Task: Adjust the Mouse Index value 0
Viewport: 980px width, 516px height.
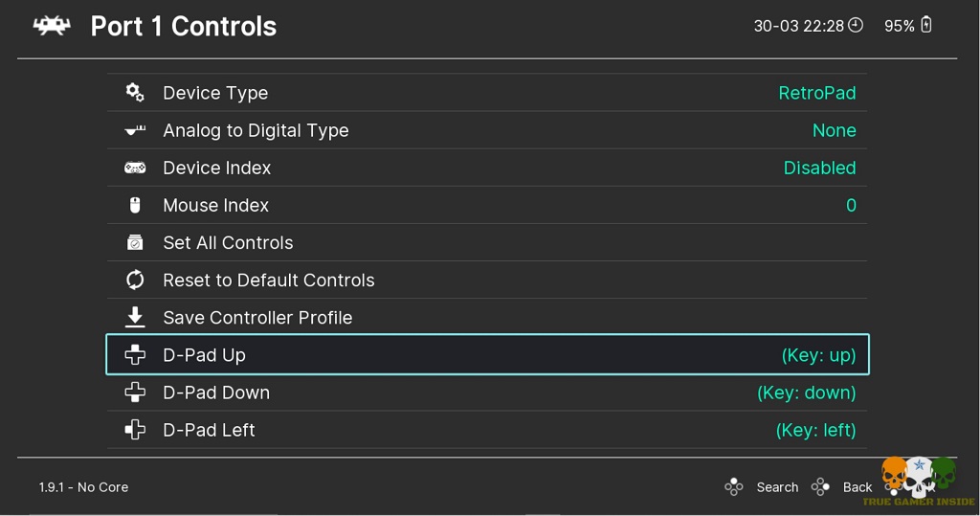Action: [851, 205]
